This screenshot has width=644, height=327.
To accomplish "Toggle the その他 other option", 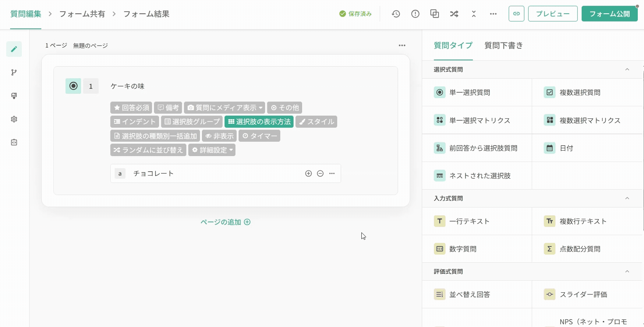I will 285,108.
